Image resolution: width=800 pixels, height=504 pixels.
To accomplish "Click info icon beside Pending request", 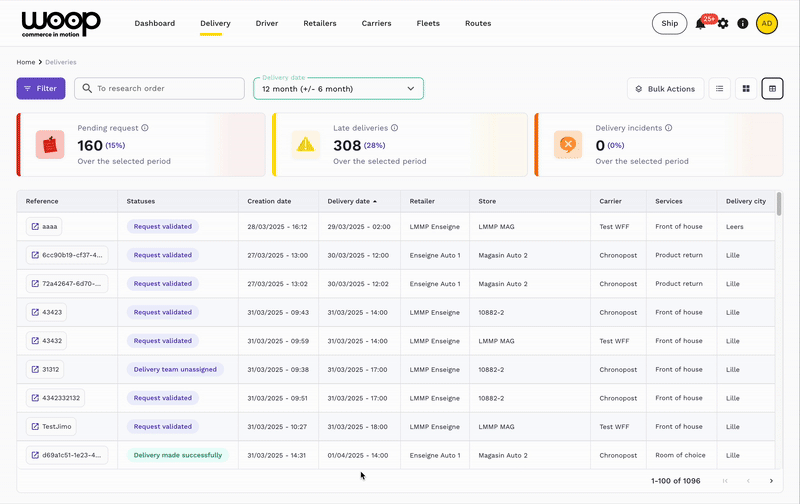I will click(x=145, y=128).
